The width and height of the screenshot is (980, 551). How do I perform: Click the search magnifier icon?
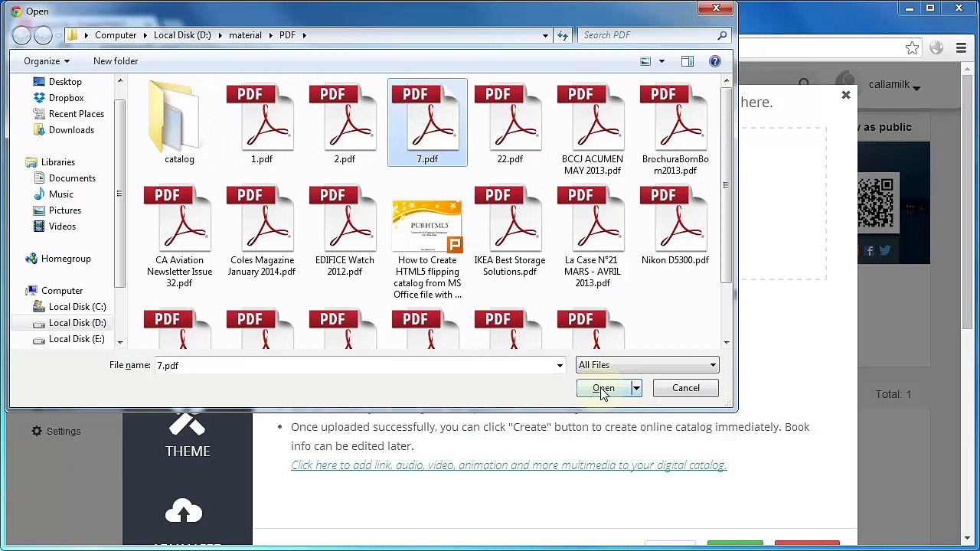click(722, 35)
